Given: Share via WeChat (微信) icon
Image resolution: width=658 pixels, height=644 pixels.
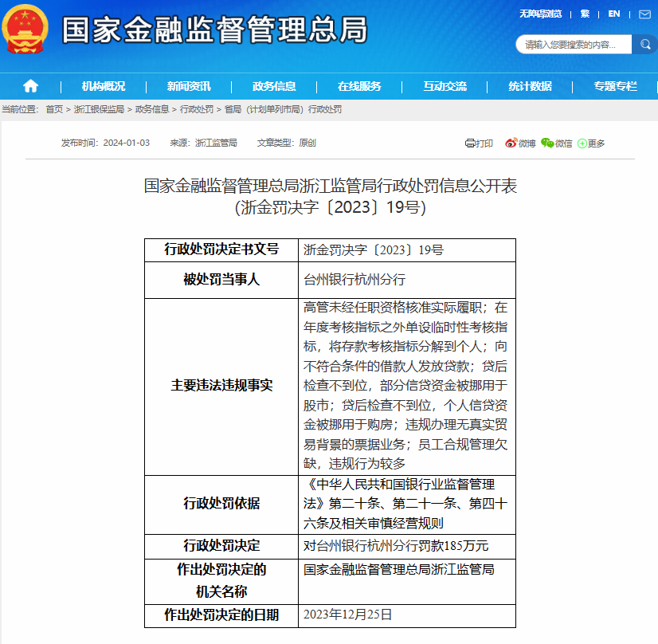Looking at the screenshot, I should pos(547,143).
